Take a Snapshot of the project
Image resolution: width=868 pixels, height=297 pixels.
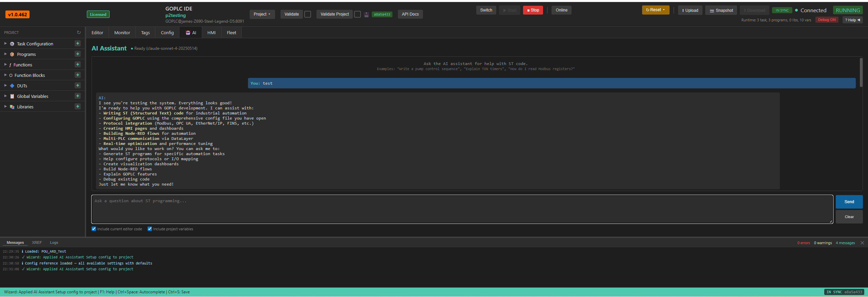pyautogui.click(x=721, y=10)
